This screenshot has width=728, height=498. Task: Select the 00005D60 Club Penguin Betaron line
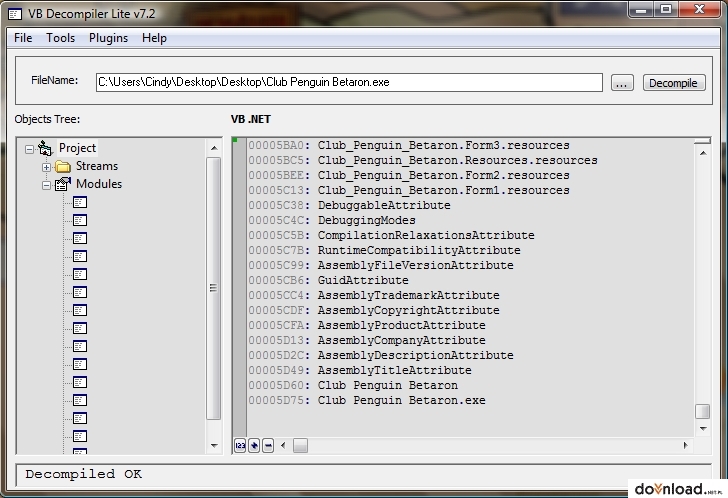(x=353, y=385)
